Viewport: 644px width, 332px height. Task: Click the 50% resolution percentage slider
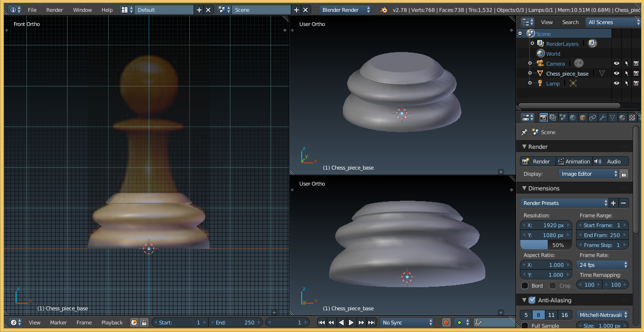tap(545, 245)
